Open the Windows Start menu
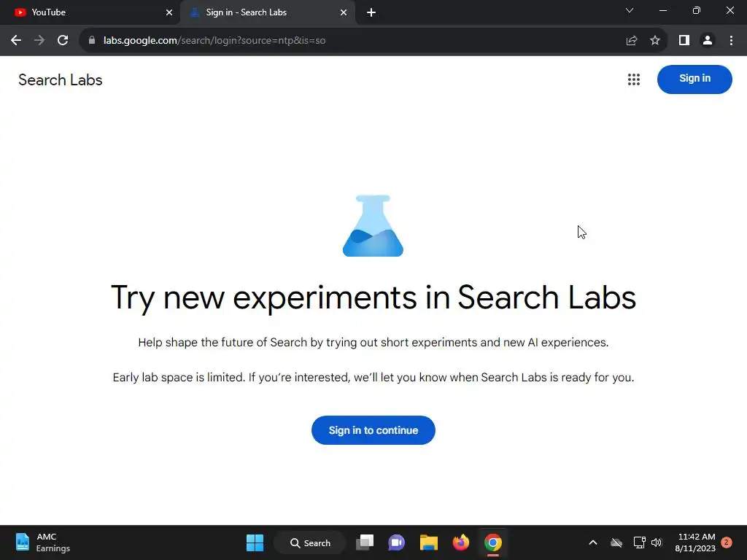Screen dimensions: 747x560 (x=255, y=542)
